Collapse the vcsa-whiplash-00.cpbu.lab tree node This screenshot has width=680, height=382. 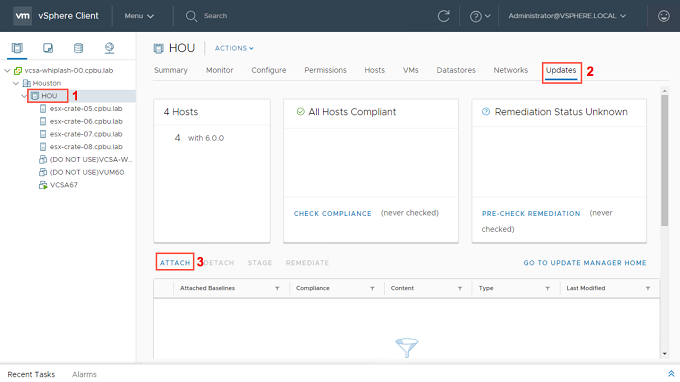(7, 70)
